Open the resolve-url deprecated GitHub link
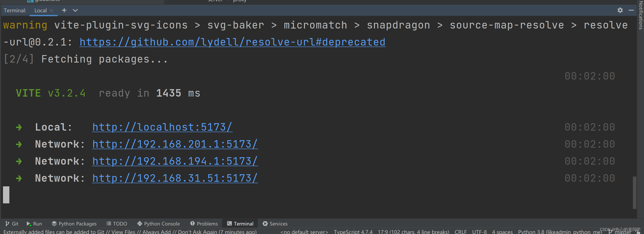644x234 pixels. pos(232,42)
